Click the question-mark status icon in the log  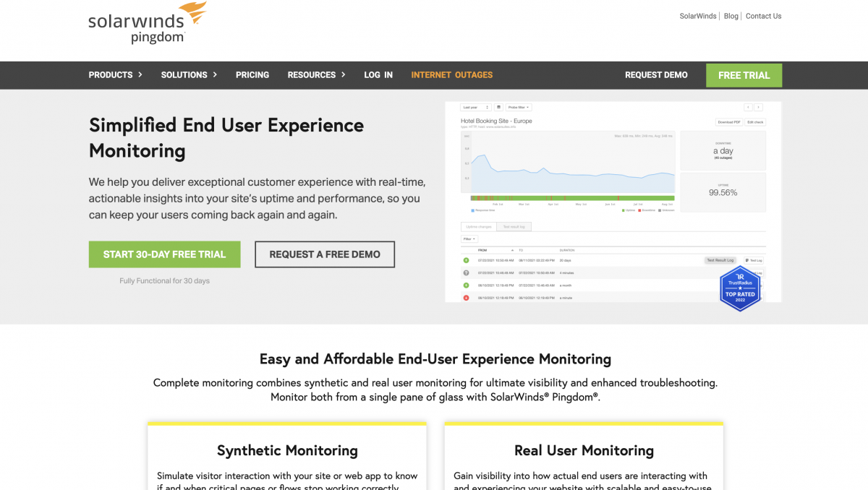(466, 272)
